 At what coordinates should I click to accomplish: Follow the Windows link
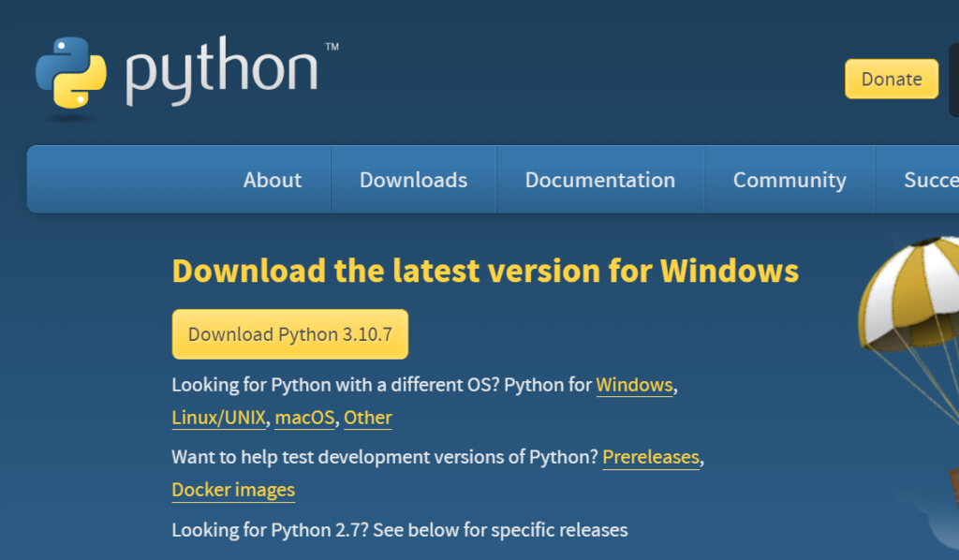point(634,385)
